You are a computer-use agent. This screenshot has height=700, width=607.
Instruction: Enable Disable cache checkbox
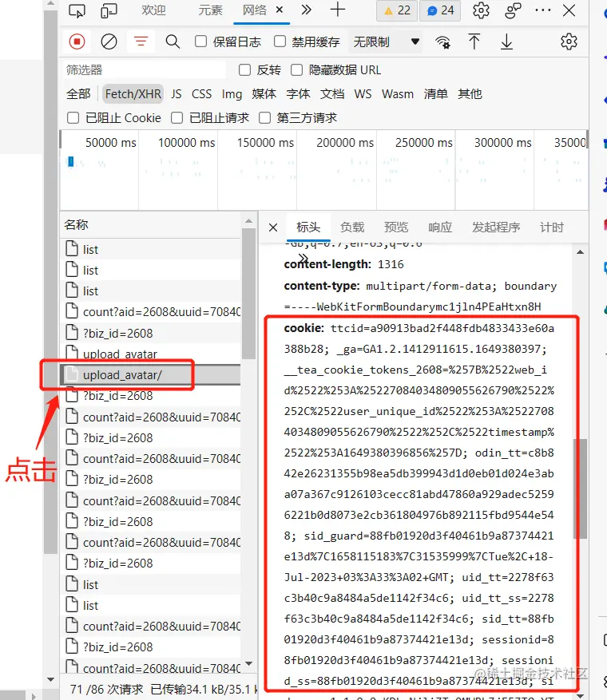point(280,42)
